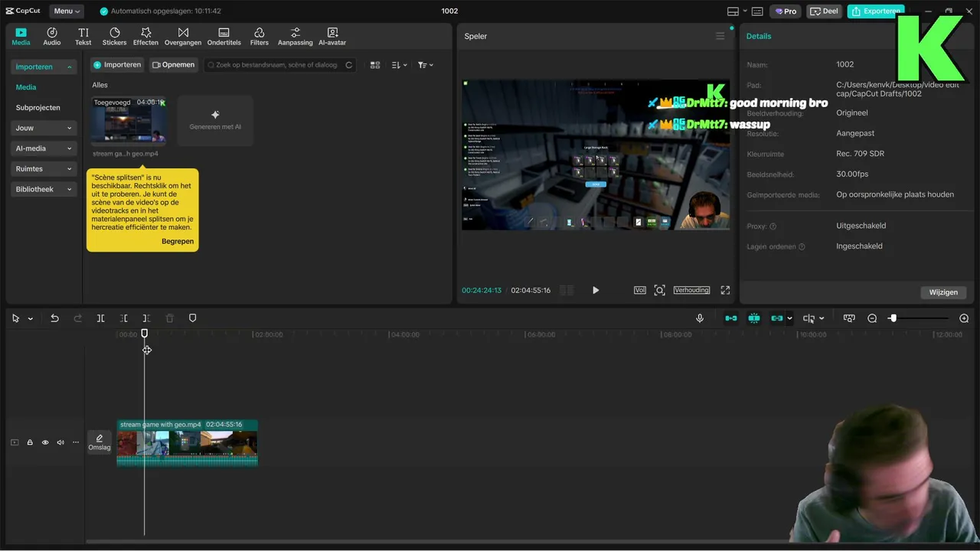Select Subprojecten in the sidebar
The width and height of the screenshot is (980, 551).
click(x=38, y=108)
